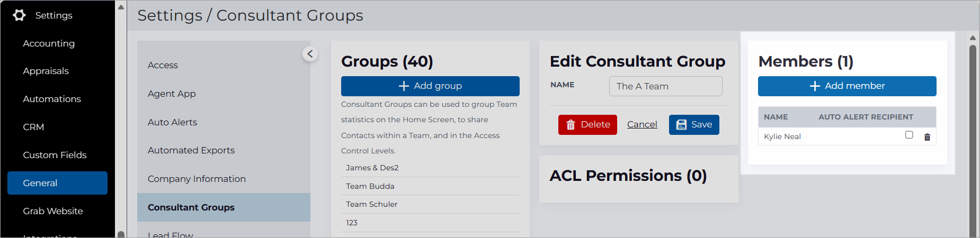Select the Custom Fields sidebar item
The height and width of the screenshot is (238, 980).
[x=55, y=155]
